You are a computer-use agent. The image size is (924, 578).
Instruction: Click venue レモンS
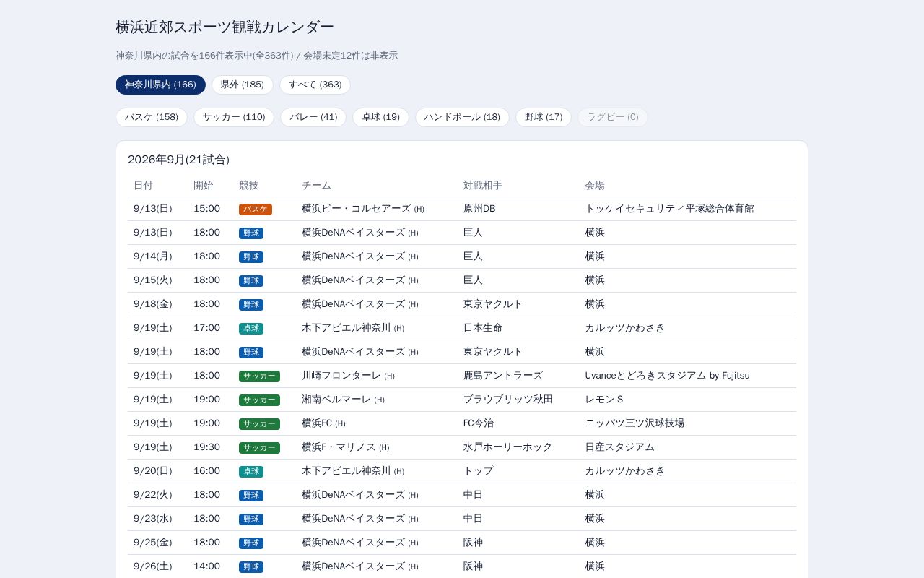click(x=604, y=400)
